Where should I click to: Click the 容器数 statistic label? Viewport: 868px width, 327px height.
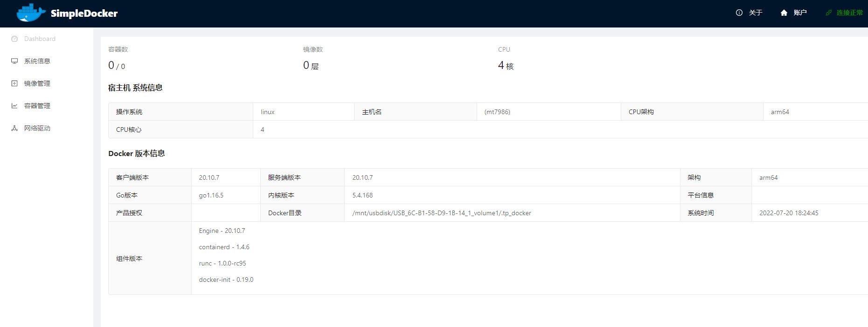click(118, 49)
